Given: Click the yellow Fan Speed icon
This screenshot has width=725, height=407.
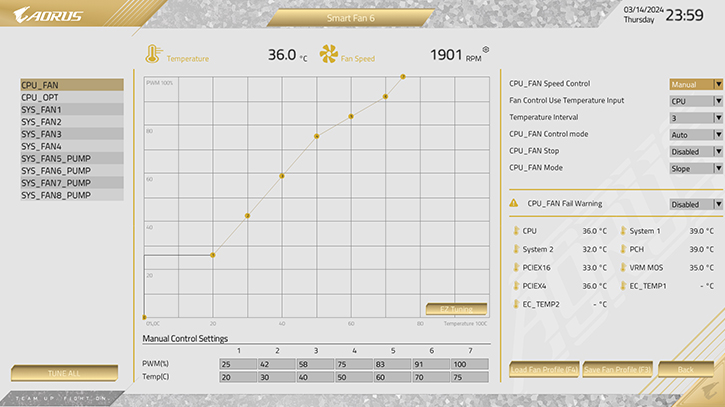Looking at the screenshot, I should 328,54.
